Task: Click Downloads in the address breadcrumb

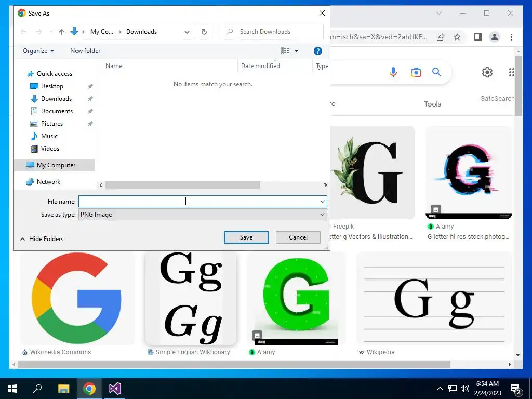Action: (141, 32)
